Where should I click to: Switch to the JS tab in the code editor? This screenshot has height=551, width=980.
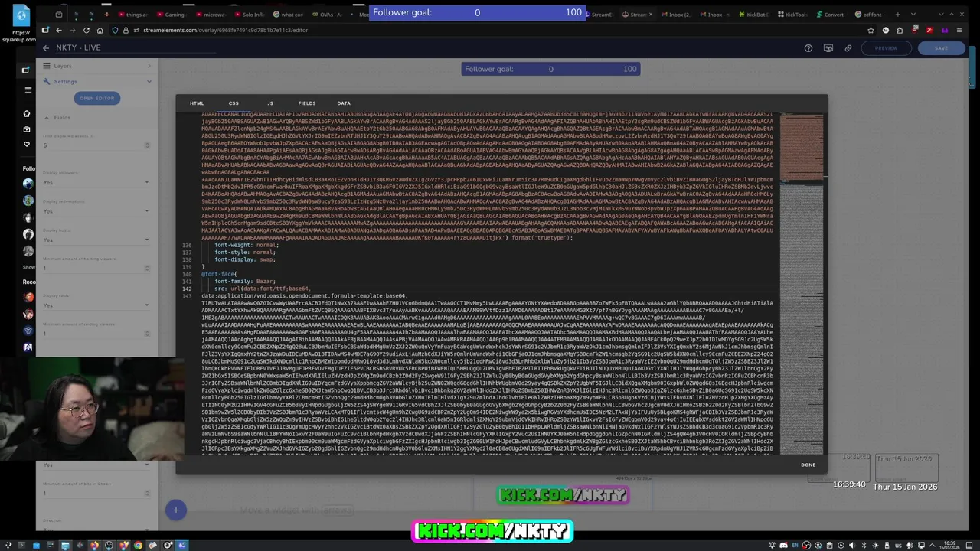[269, 103]
